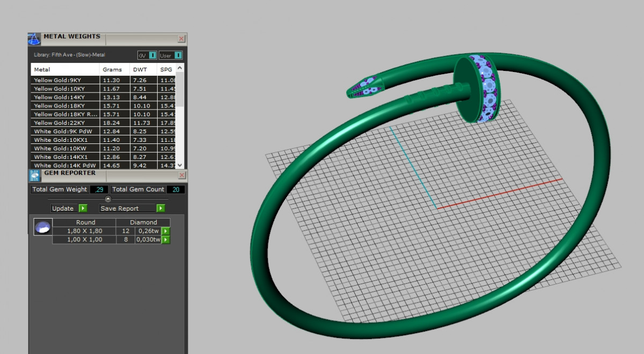
Task: Click the Metal Weights panel flask icon
Action: pyautogui.click(x=34, y=39)
